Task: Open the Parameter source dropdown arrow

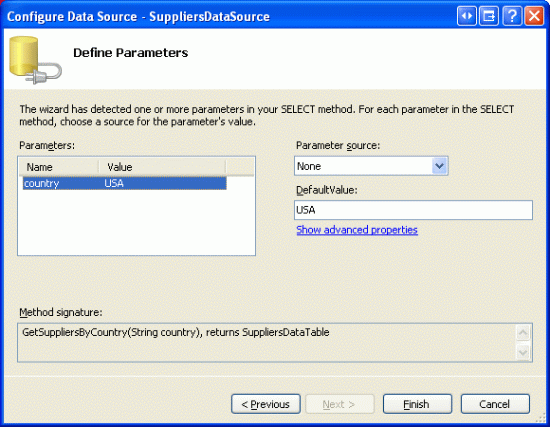Action: pyautogui.click(x=440, y=166)
